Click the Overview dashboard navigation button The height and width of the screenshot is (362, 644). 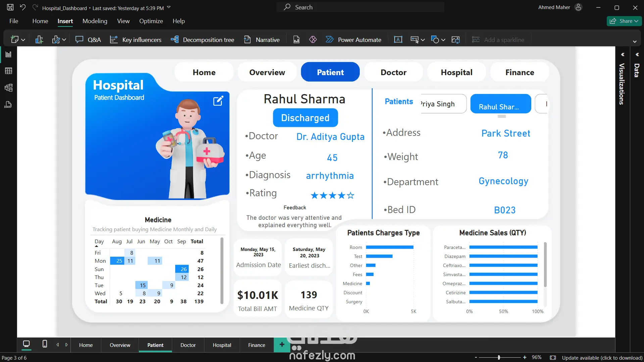pyautogui.click(x=267, y=72)
